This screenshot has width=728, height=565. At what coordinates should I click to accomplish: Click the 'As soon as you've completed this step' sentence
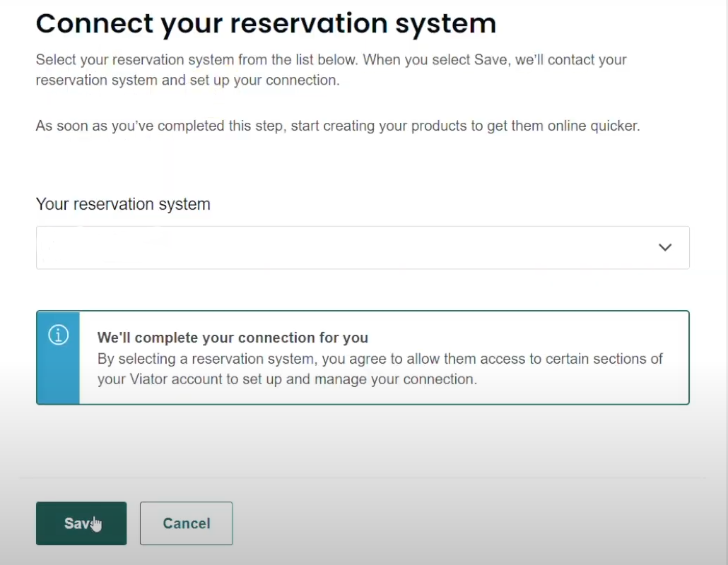338,126
